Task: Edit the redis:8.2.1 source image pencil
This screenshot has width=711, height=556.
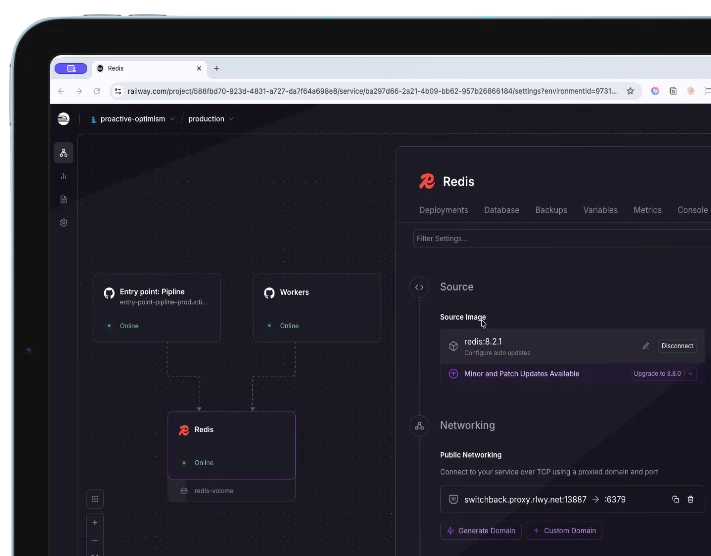Action: tap(646, 346)
